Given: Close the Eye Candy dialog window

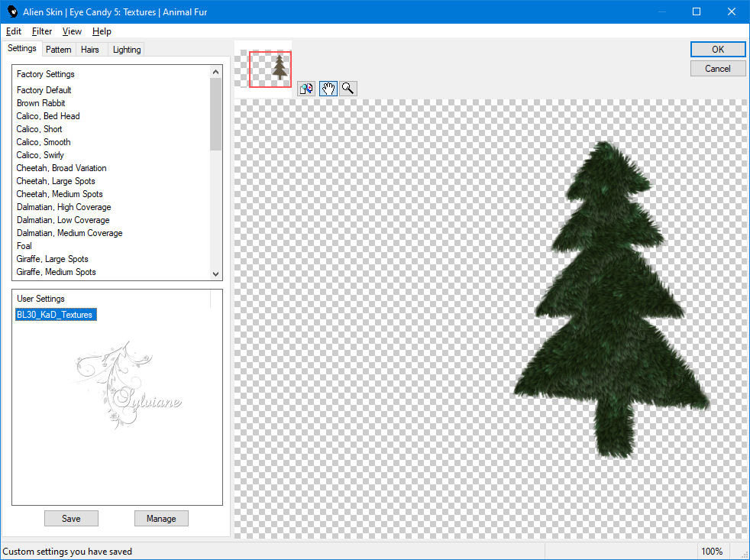Looking at the screenshot, I should pyautogui.click(x=732, y=11).
